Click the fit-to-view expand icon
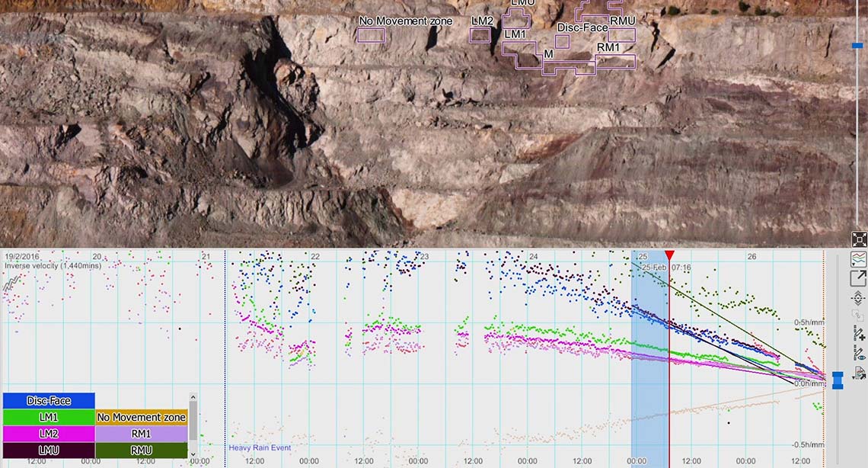The image size is (868, 468). pyautogui.click(x=859, y=239)
